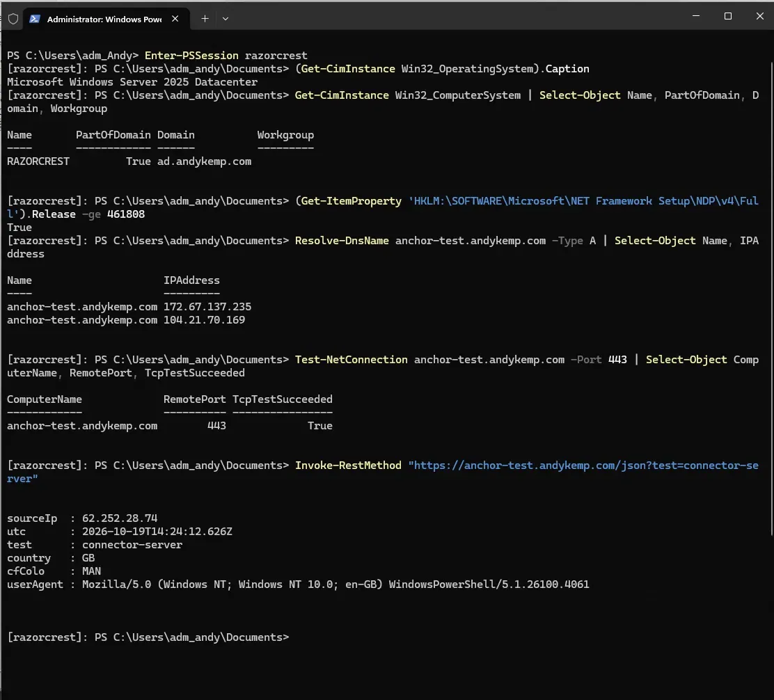The height and width of the screenshot is (700, 774).
Task: Select the Administrator: Windows PowerShell tab
Action: point(106,19)
